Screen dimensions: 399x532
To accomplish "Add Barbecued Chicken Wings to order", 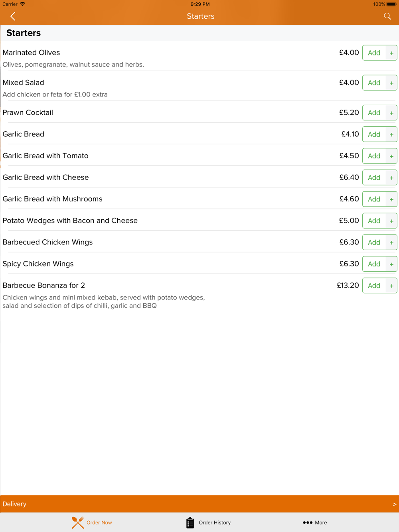I will pyautogui.click(x=374, y=242).
